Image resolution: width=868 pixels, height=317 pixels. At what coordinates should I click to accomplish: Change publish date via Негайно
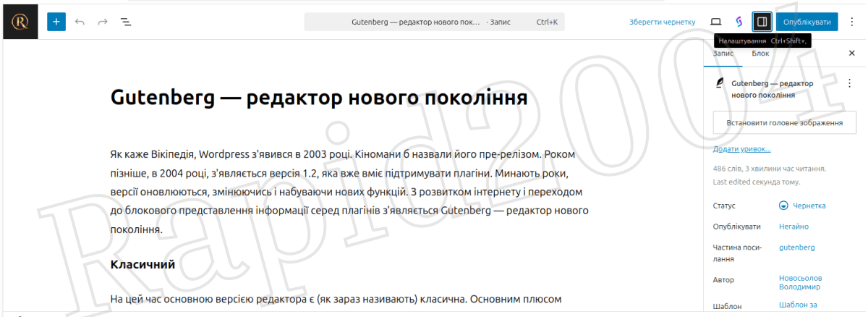[793, 227]
